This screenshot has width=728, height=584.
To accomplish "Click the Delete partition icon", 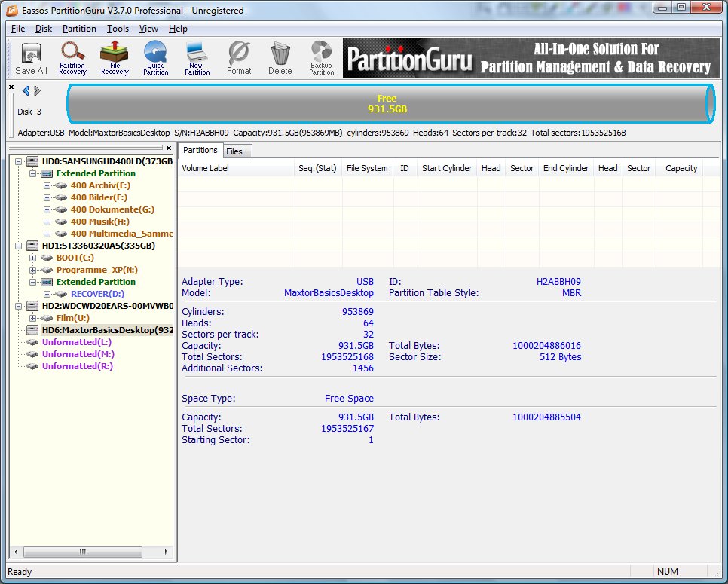I will (x=280, y=59).
